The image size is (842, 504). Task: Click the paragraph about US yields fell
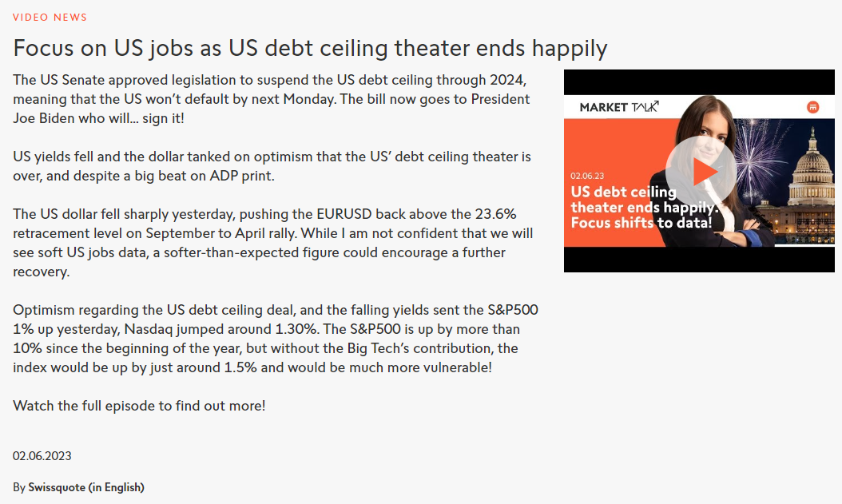click(272, 166)
